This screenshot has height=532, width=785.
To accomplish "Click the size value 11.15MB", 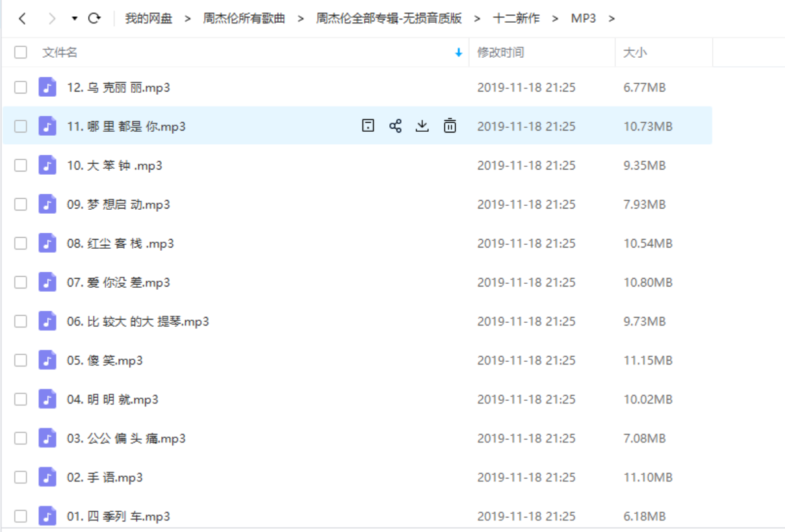I will [648, 361].
